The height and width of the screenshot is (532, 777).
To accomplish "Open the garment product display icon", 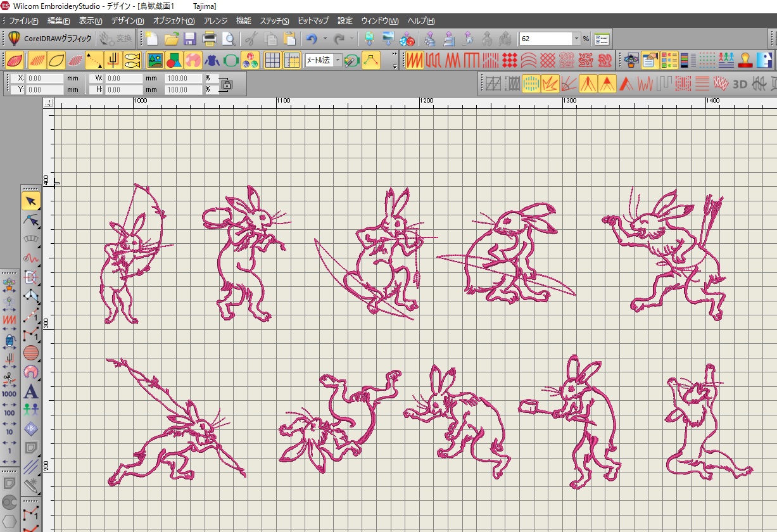I will [213, 60].
